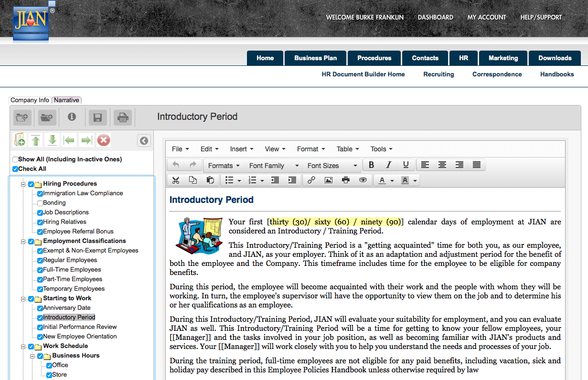Uncheck Part-Time Employees checkbox

pyautogui.click(x=40, y=279)
